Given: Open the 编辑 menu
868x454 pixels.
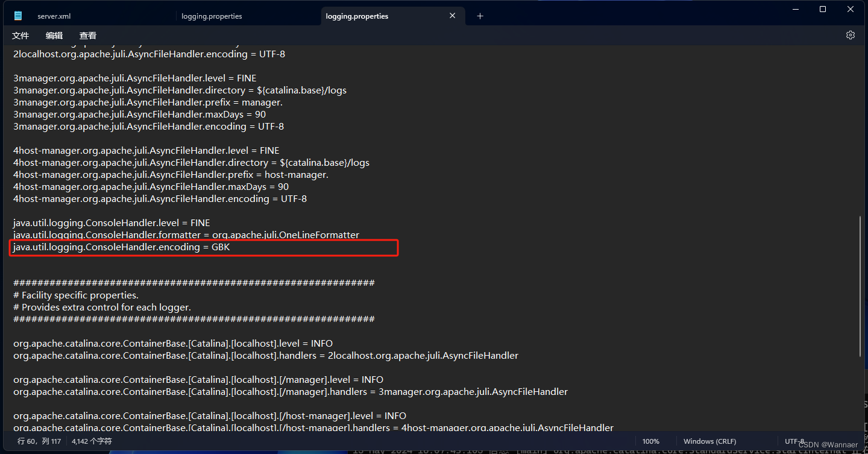Looking at the screenshot, I should [x=54, y=36].
